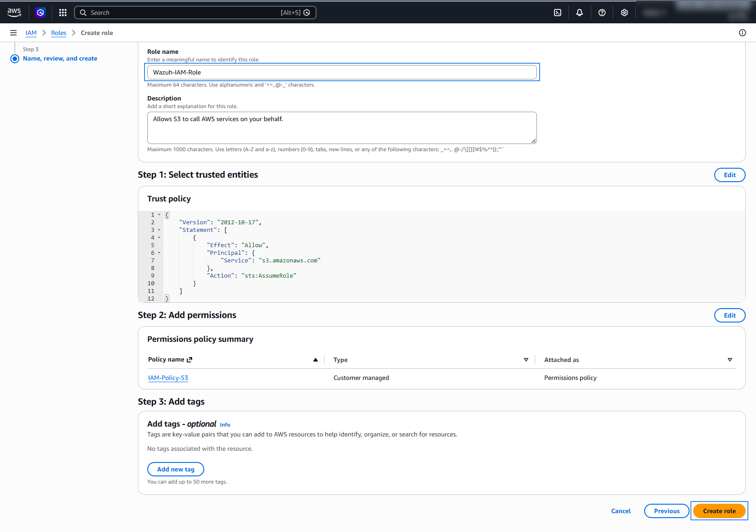
Task: Click the sts:AssumeRole action text
Action: [269, 276]
